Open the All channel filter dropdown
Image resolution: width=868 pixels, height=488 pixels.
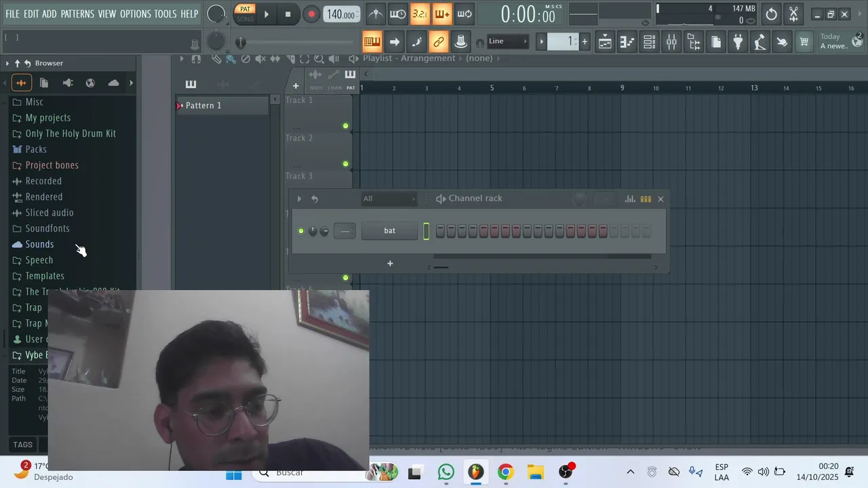click(389, 199)
